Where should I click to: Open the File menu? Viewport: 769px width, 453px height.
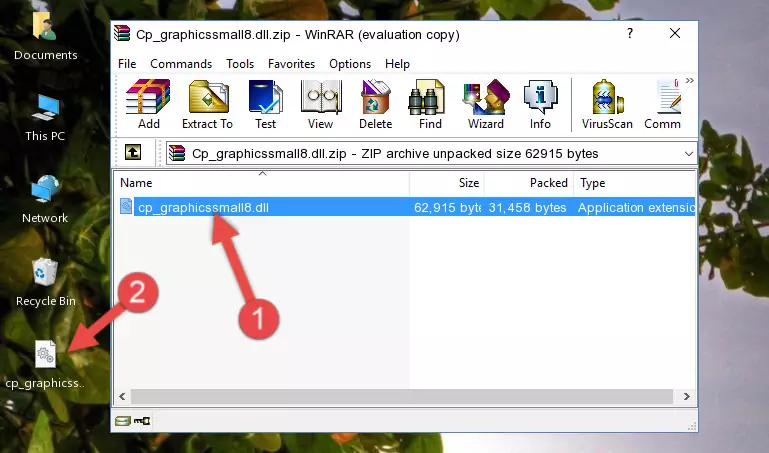[x=127, y=64]
